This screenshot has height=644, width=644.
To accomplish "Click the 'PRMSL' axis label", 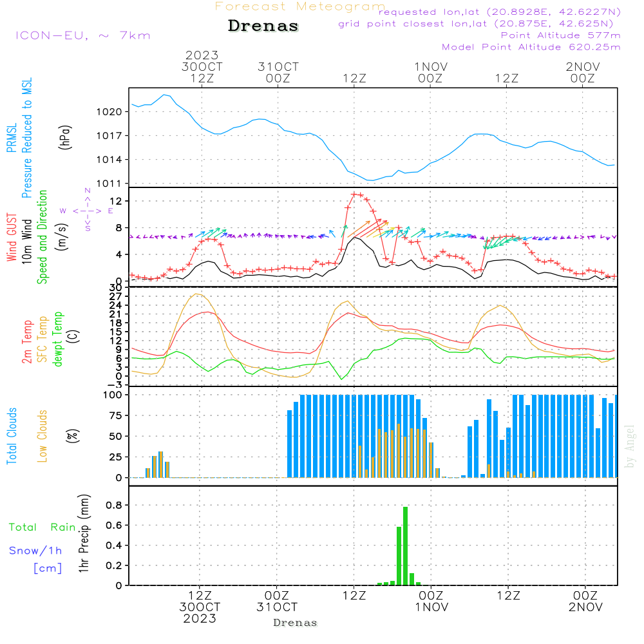I will [x=12, y=138].
